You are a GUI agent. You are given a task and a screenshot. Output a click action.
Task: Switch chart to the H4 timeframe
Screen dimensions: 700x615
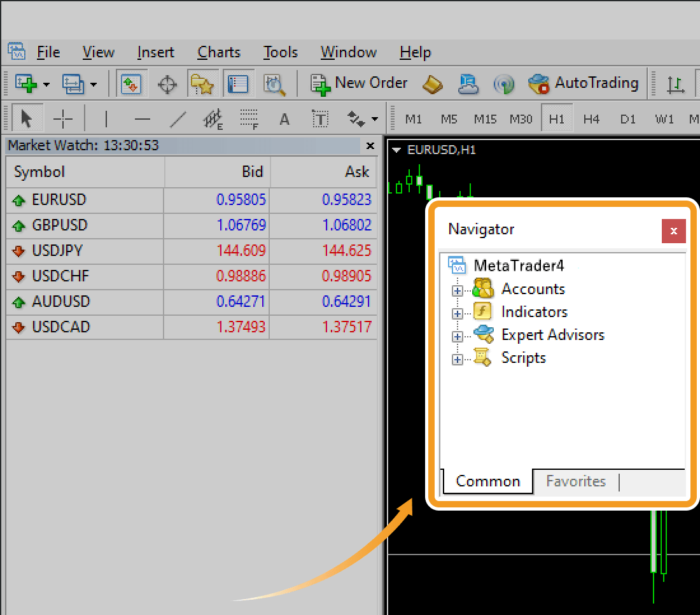click(x=591, y=119)
